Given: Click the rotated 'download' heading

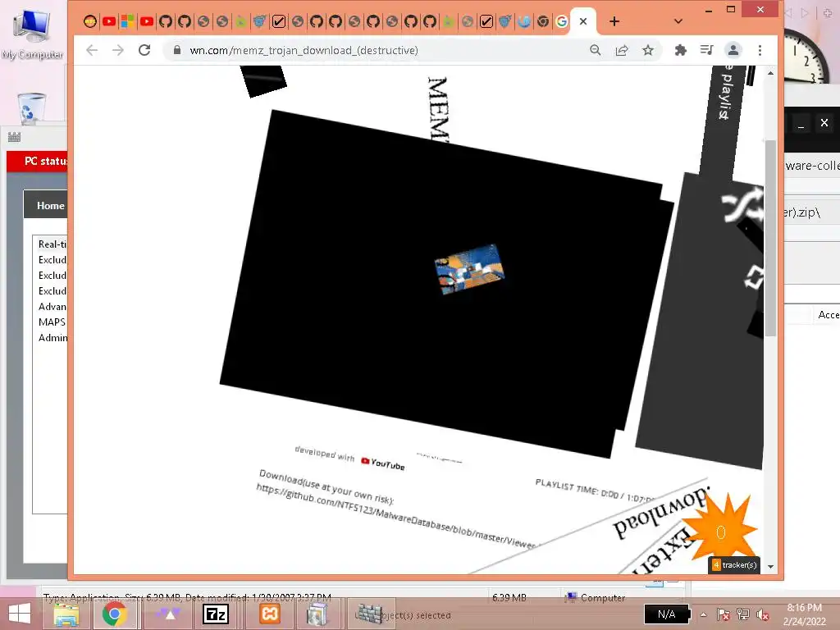Looking at the screenshot, I should click(660, 512).
